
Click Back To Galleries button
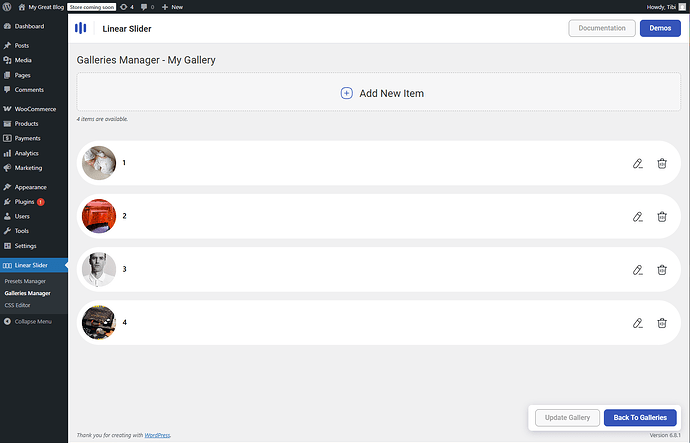pos(640,417)
